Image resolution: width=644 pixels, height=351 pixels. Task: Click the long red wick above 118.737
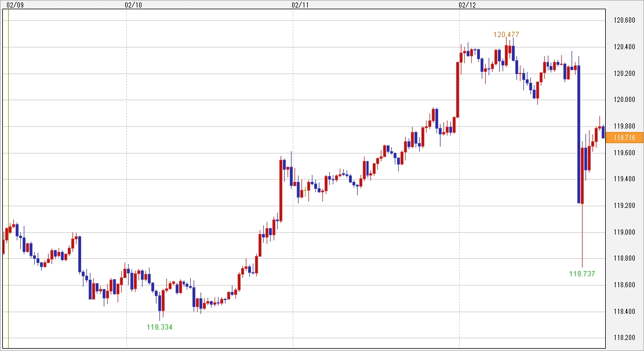(582, 237)
